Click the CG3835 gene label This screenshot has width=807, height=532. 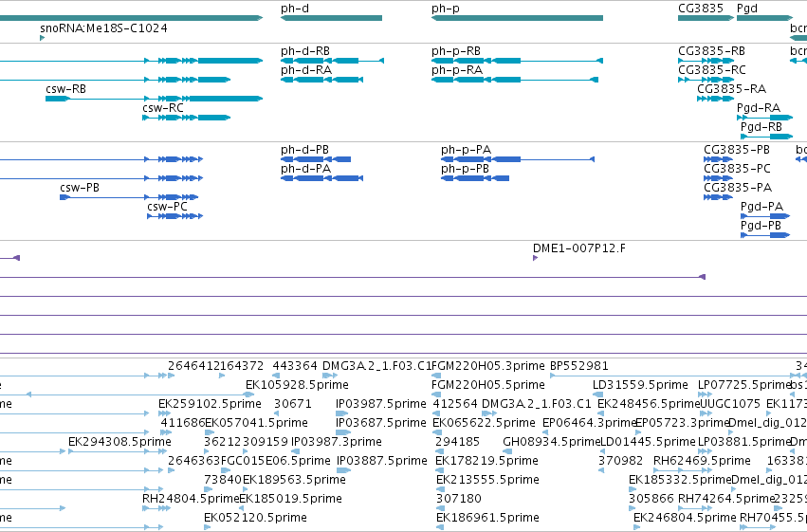pyautogui.click(x=701, y=9)
